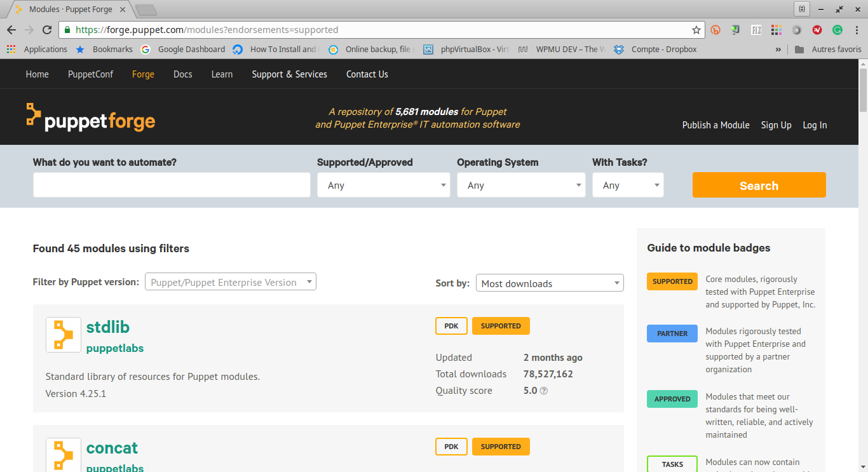Go back with the browser back arrow
This screenshot has width=868, height=472.
(11, 30)
